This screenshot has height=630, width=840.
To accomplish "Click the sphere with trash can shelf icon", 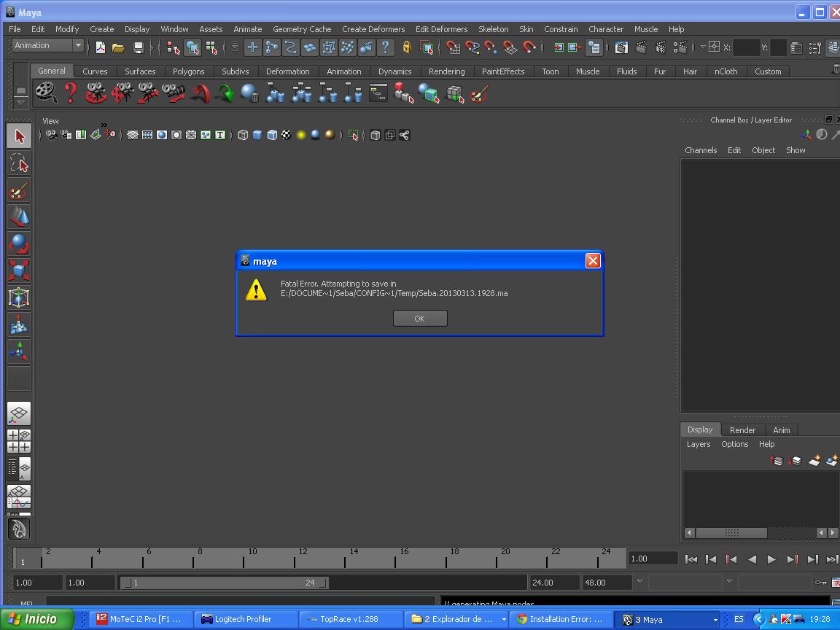I will (x=249, y=93).
